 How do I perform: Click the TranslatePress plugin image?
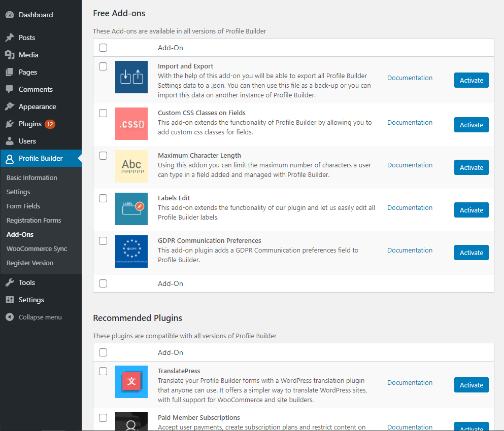click(131, 382)
